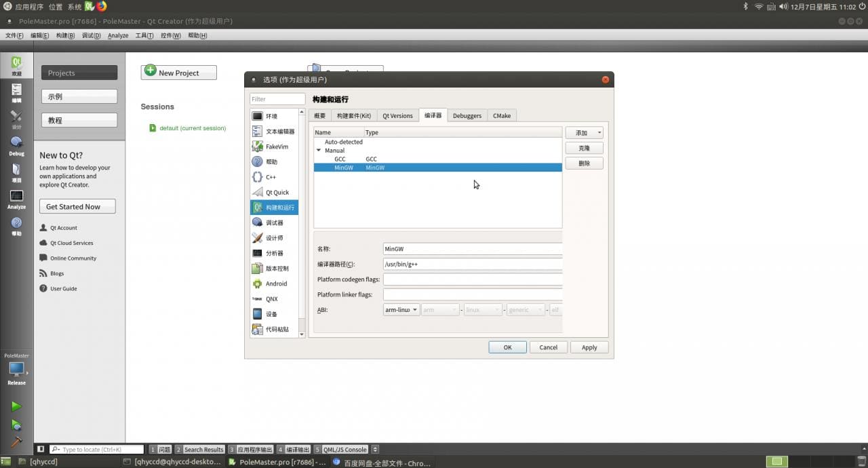Select the GCC compiler row
The width and height of the screenshot is (868, 468).
[x=438, y=159]
